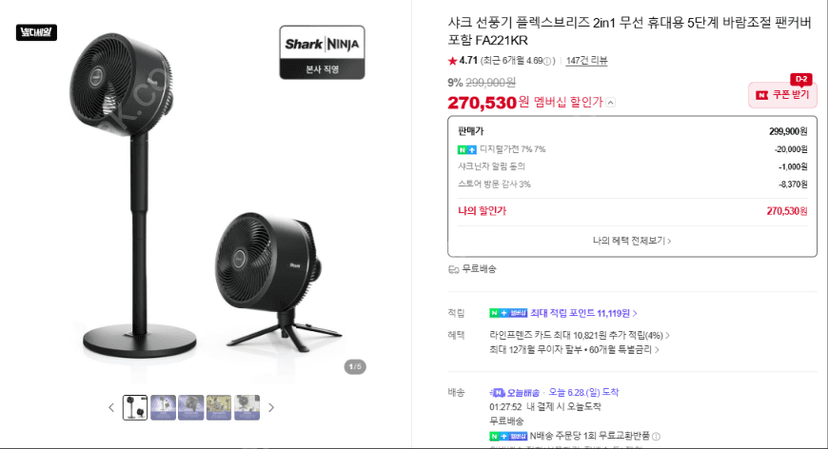Expand 나의 혜택 전체보기

[x=632, y=241]
